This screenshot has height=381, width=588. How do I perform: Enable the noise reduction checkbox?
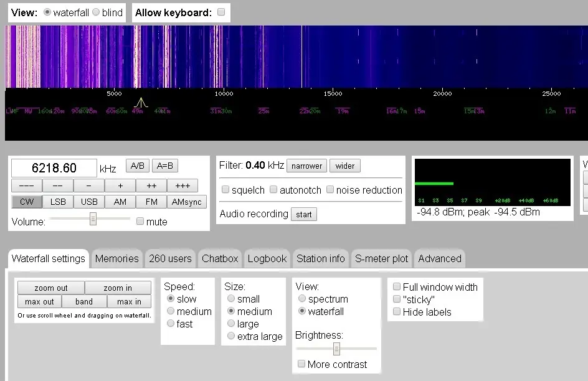click(331, 190)
